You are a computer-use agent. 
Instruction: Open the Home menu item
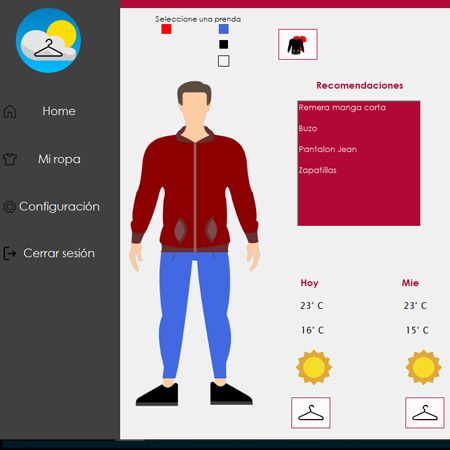point(59,111)
